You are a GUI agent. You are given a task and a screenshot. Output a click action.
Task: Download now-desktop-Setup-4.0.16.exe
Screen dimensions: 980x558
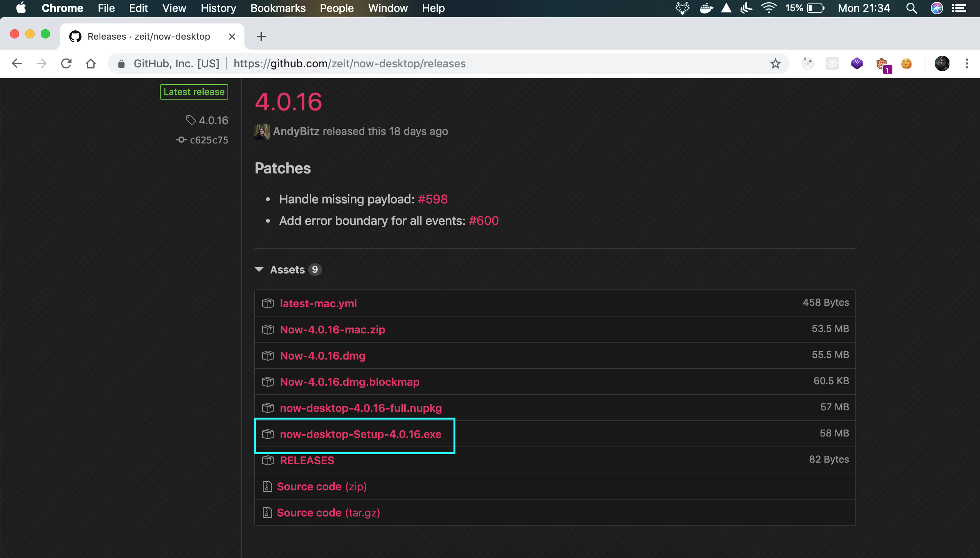[360, 434]
